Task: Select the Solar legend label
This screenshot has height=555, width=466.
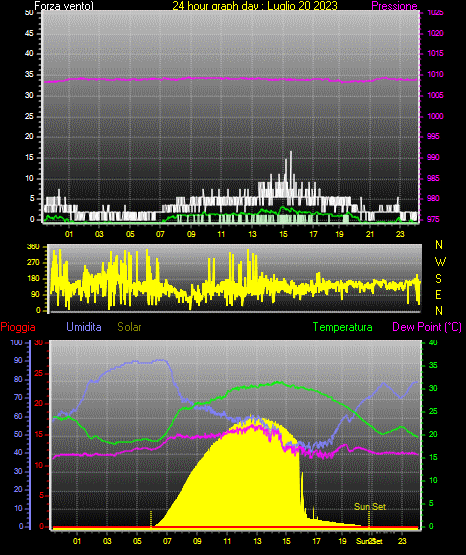Action: point(129,327)
